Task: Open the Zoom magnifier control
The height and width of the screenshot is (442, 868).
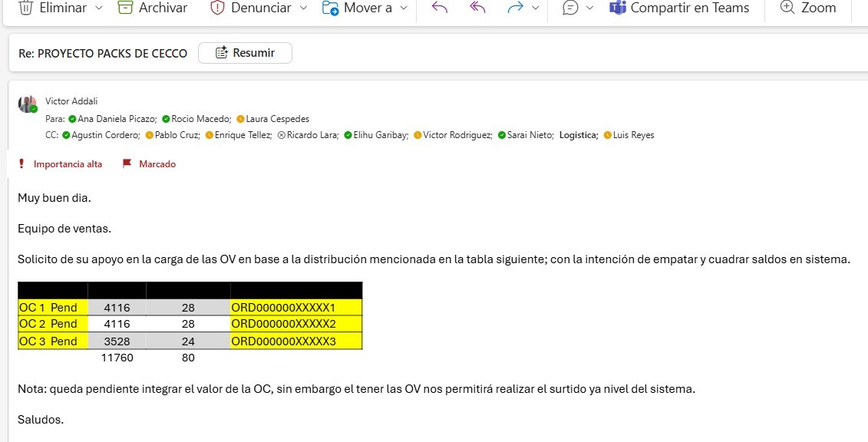Action: coord(807,8)
